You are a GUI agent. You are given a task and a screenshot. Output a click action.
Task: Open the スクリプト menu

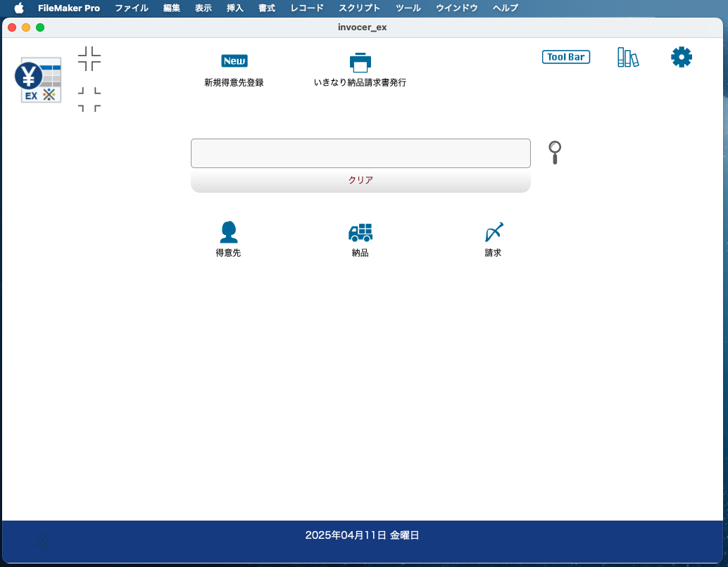(x=359, y=8)
